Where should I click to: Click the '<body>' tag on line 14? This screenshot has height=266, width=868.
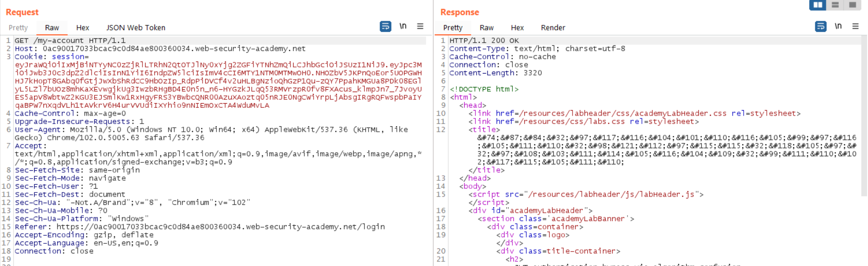pyautogui.click(x=473, y=186)
